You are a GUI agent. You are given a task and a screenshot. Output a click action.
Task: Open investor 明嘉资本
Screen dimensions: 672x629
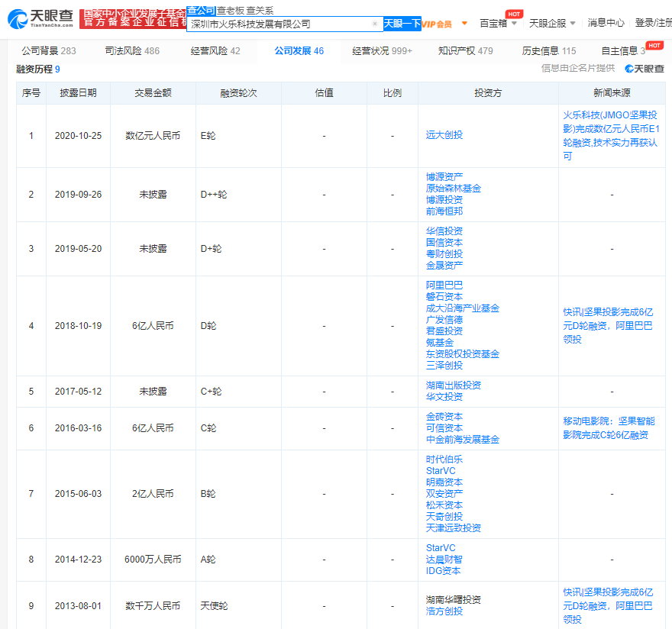click(444, 482)
